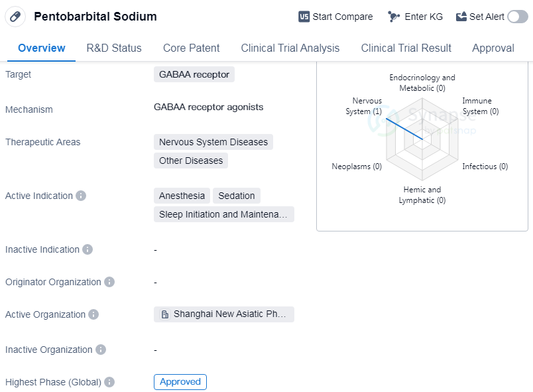Viewport: 533px width, 392px height.
Task: Click Nervous System label on radar chart
Action: click(365, 106)
